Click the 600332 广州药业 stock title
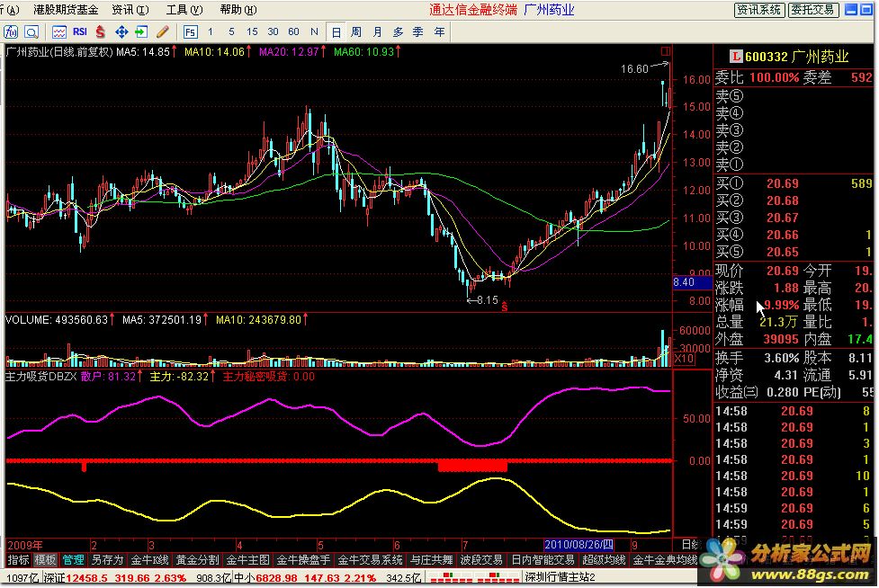 point(797,57)
